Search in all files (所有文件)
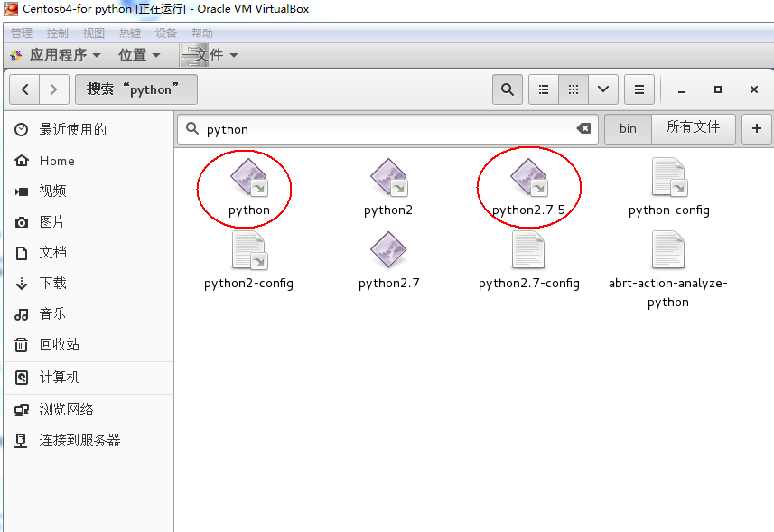Image resolution: width=774 pixels, height=532 pixels. (x=693, y=129)
